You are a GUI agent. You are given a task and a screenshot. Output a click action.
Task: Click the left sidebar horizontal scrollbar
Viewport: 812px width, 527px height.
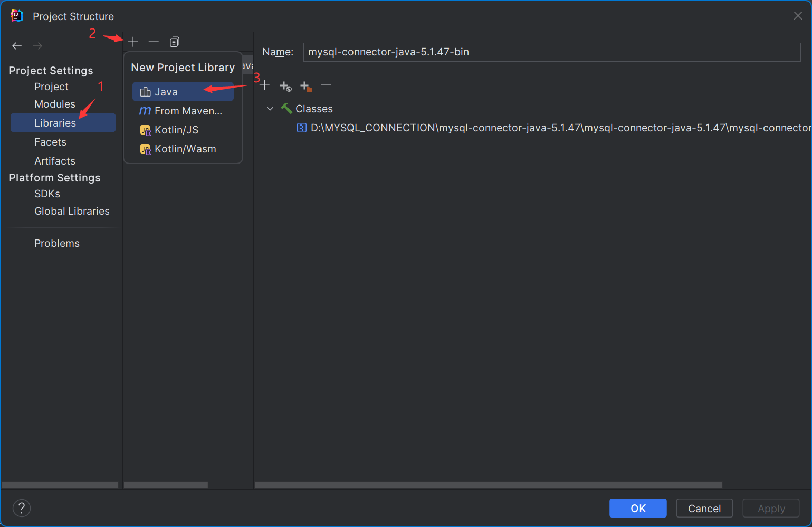click(x=60, y=485)
